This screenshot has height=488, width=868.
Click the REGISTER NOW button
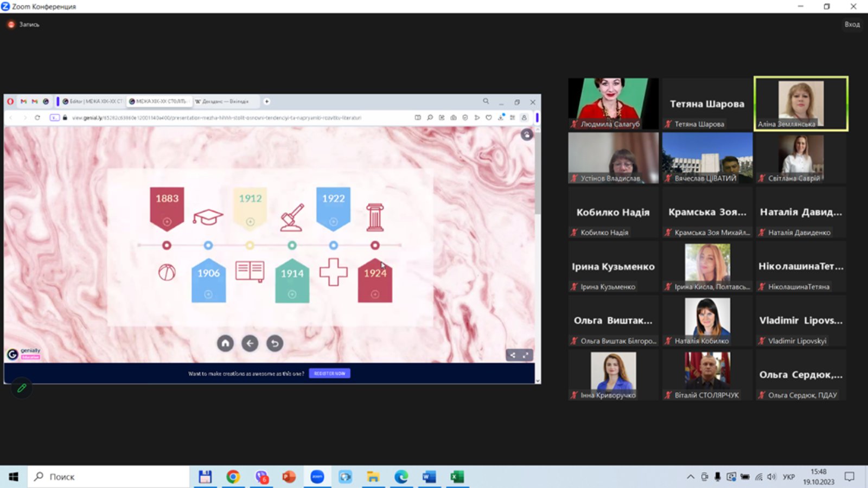point(329,374)
